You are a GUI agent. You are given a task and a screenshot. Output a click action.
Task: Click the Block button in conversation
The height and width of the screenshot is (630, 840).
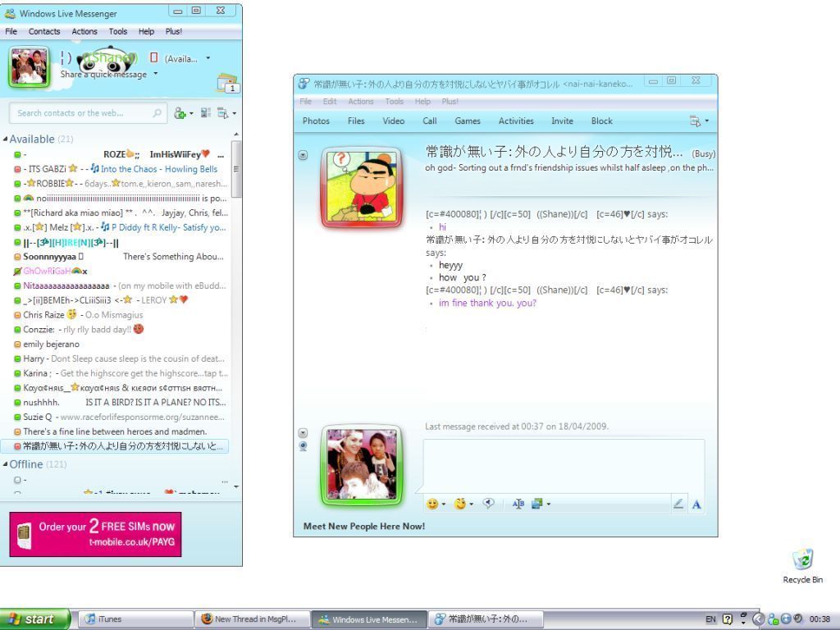pos(601,121)
